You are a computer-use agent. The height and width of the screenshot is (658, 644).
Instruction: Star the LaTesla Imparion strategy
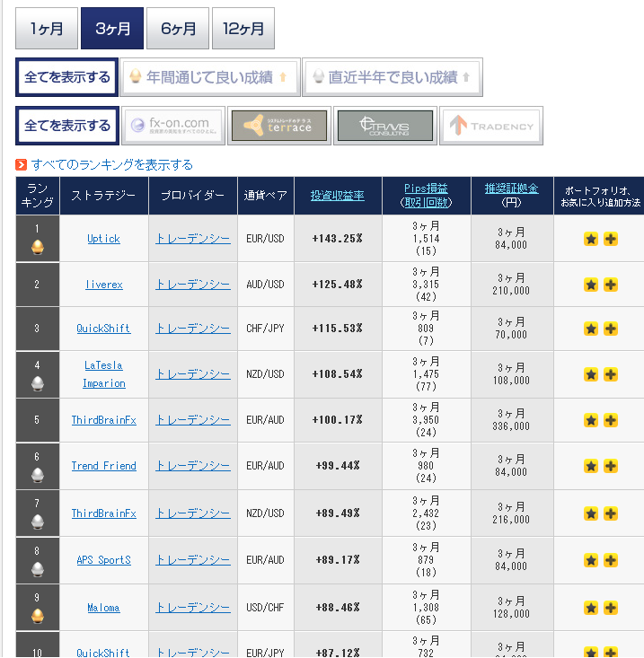point(591,374)
